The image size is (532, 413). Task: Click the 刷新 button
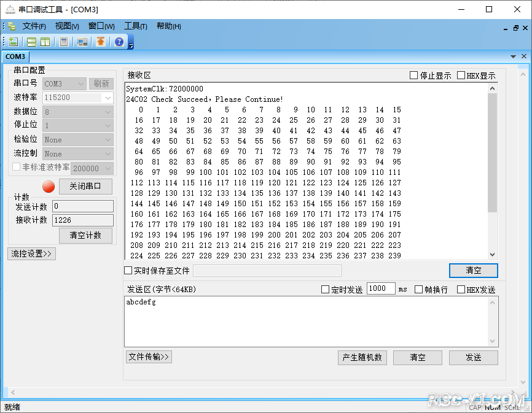click(101, 83)
